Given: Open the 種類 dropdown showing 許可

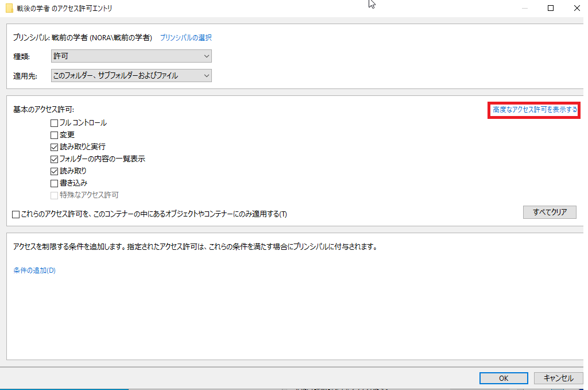Looking at the screenshot, I should pos(131,56).
